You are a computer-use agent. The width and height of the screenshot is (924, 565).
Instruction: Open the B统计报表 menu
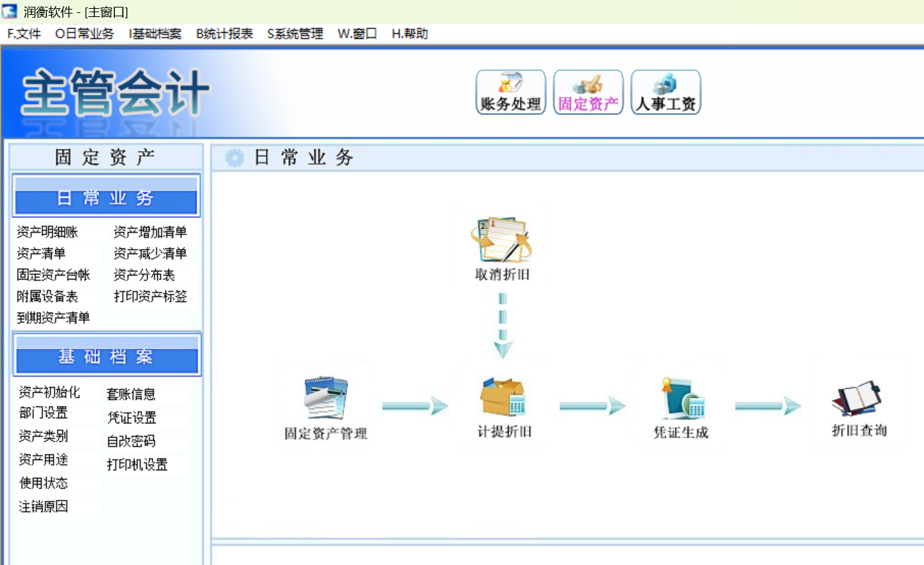pos(224,34)
